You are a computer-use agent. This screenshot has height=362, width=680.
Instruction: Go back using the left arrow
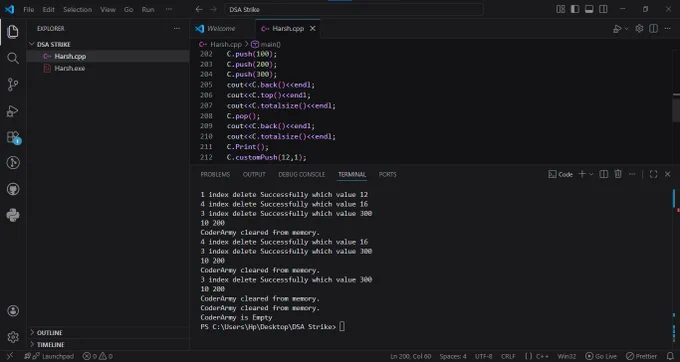(x=199, y=10)
